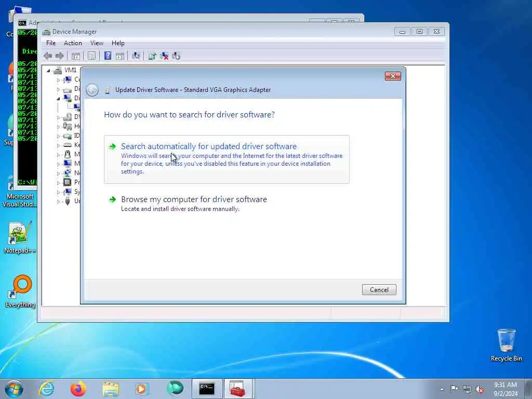Image resolution: width=532 pixels, height=399 pixels.
Task: Click the Action Center flag tray icon
Action: pyautogui.click(x=454, y=389)
